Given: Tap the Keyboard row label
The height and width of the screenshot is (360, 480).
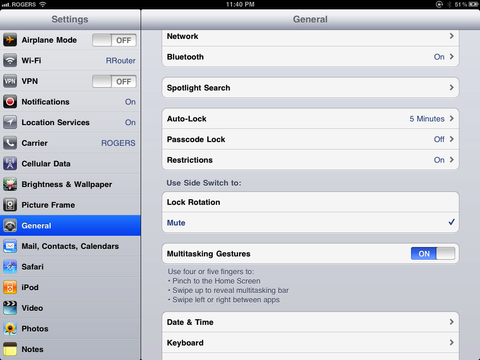Looking at the screenshot, I should (x=185, y=343).
